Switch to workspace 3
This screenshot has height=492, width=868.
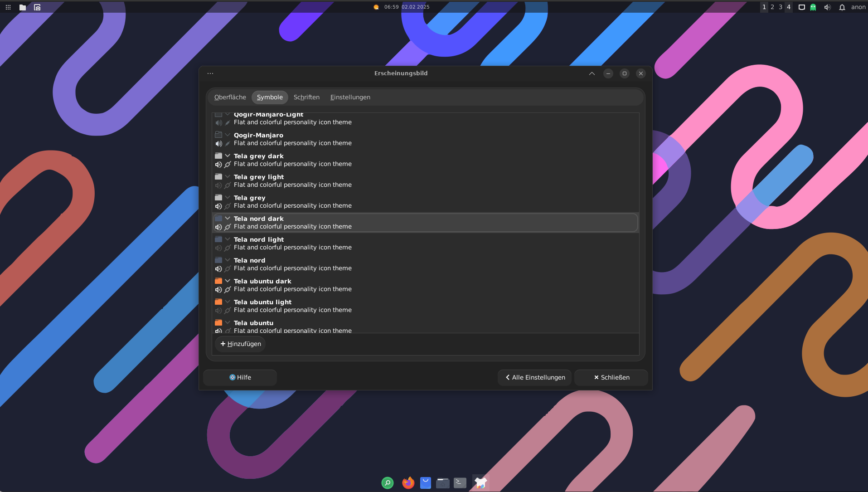pyautogui.click(x=781, y=7)
